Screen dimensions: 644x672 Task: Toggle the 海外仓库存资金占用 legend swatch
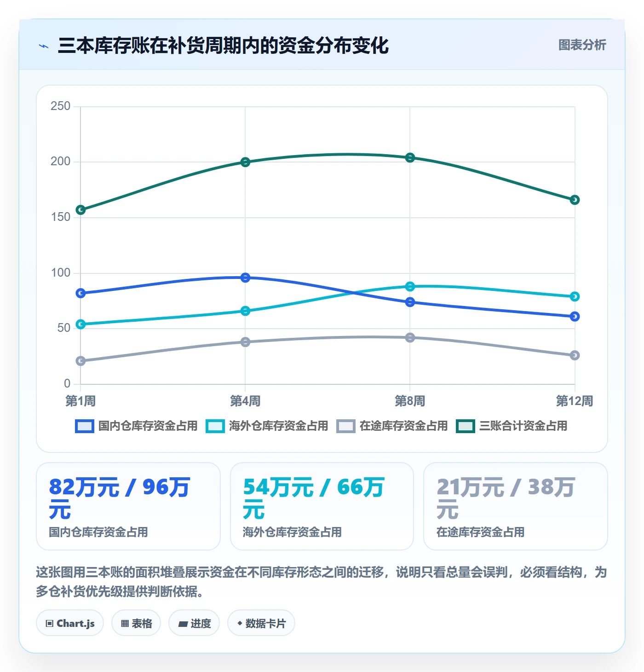pyautogui.click(x=215, y=426)
